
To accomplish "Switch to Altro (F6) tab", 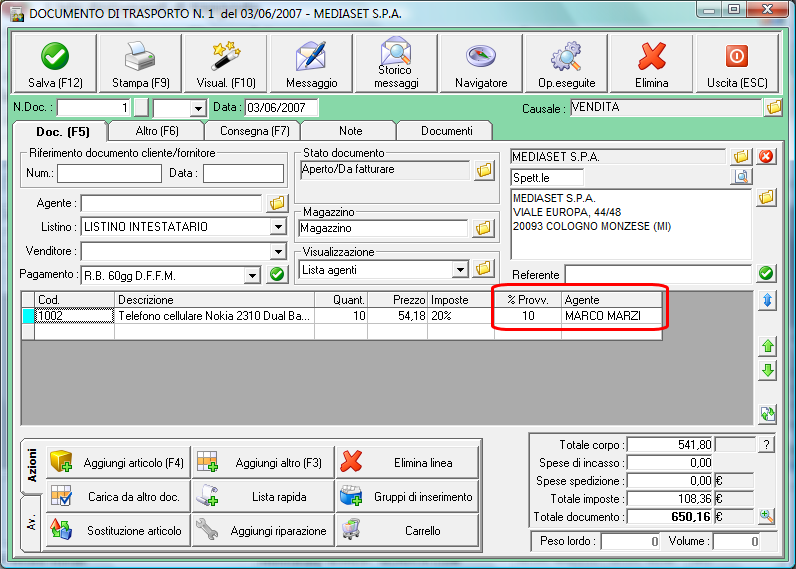I will click(x=157, y=131).
